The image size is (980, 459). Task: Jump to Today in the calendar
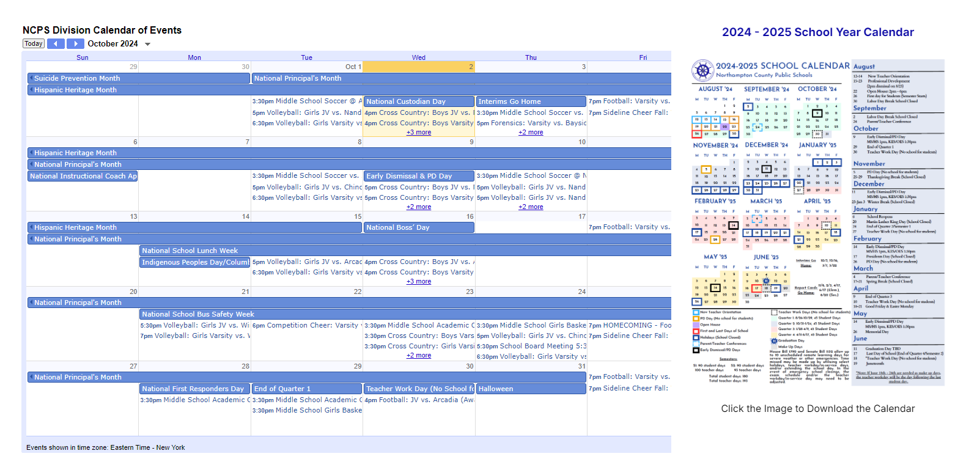pos(34,44)
